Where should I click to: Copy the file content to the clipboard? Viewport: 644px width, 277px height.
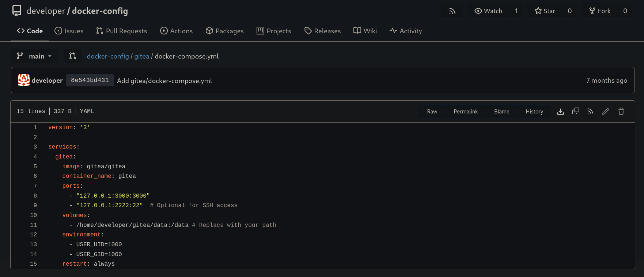[576, 111]
